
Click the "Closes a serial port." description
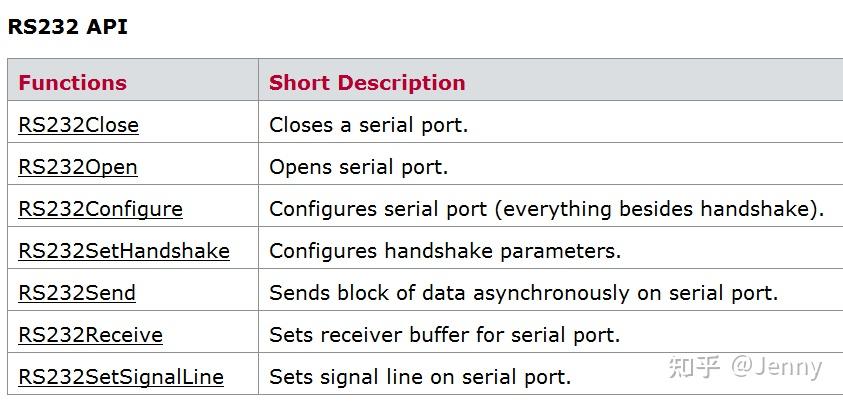coord(368,125)
